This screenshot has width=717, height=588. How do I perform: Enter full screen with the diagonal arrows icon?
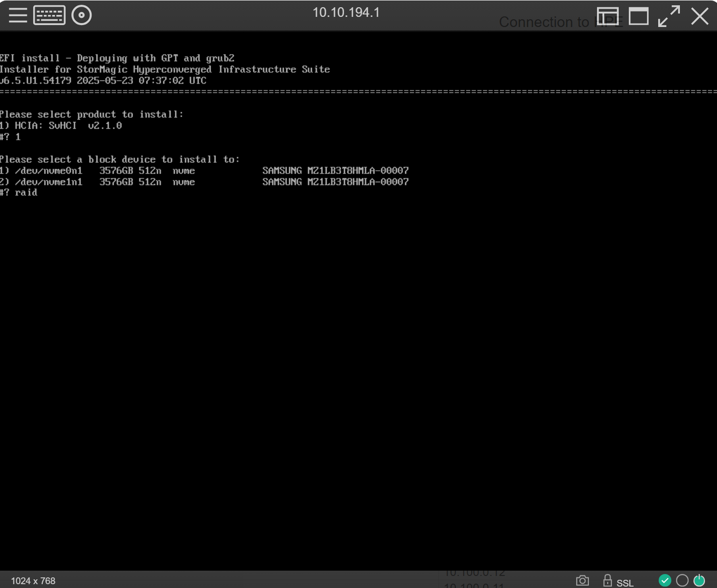coord(669,16)
